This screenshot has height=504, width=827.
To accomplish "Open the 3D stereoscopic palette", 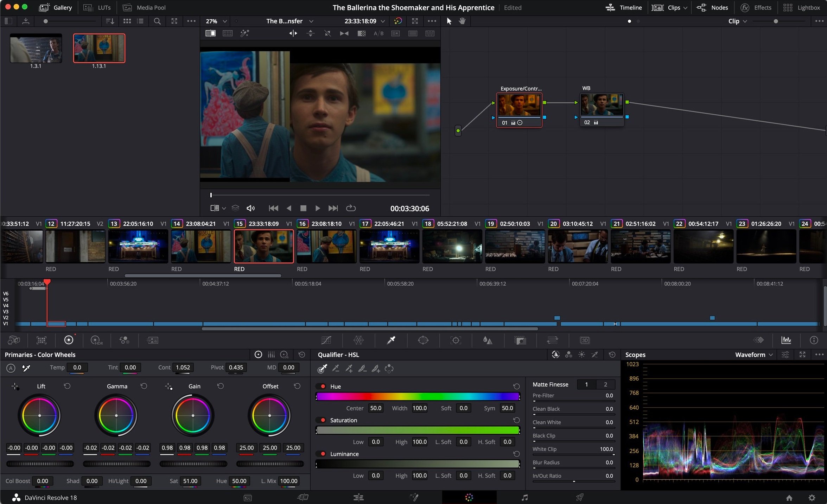I will pos(585,340).
